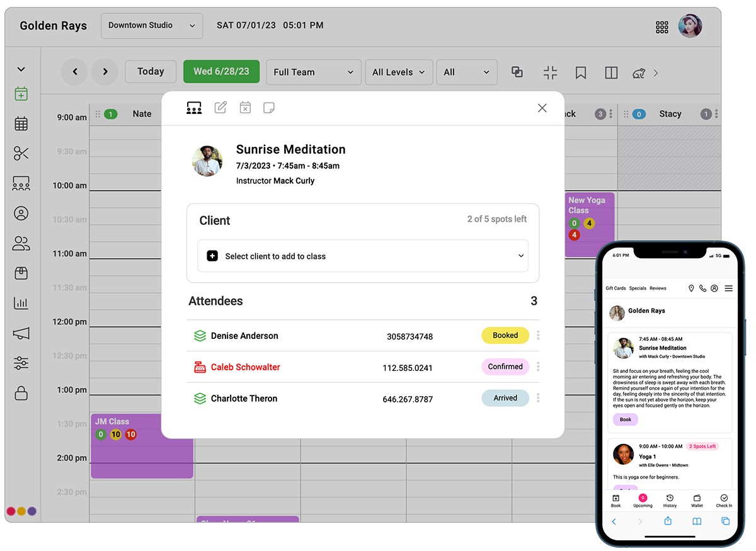The image size is (756, 551).
Task: Open the bar chart reports icon
Action: coord(21,303)
